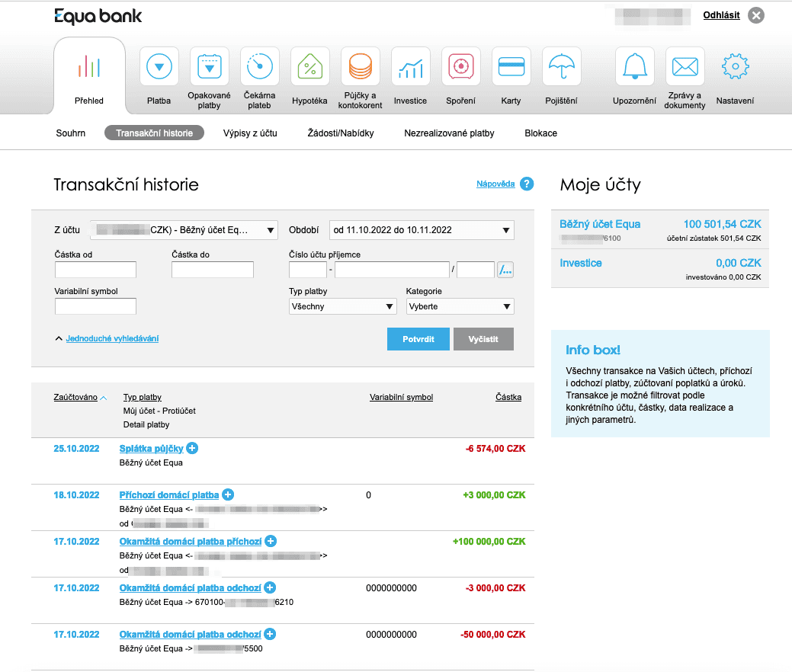The width and height of the screenshot is (792, 672).
Task: Click the Vyčistit button
Action: coord(483,339)
